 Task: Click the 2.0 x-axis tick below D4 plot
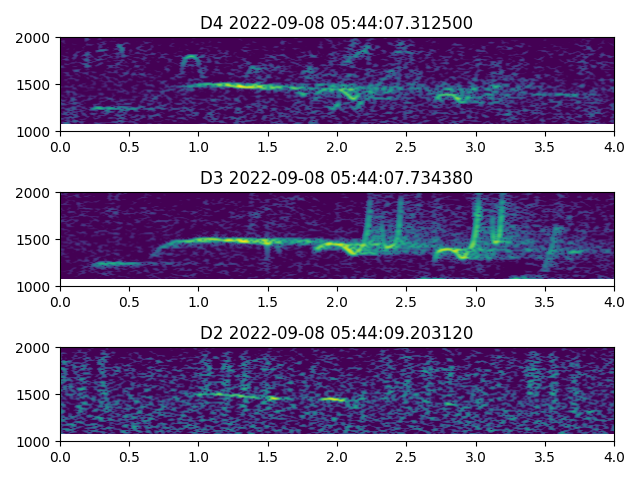pos(337,147)
